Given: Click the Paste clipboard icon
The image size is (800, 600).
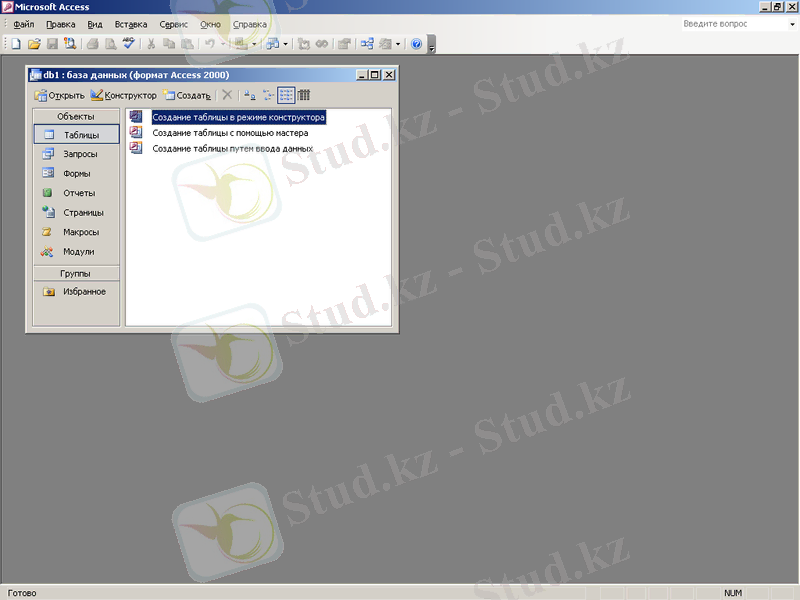Looking at the screenshot, I should [187, 44].
